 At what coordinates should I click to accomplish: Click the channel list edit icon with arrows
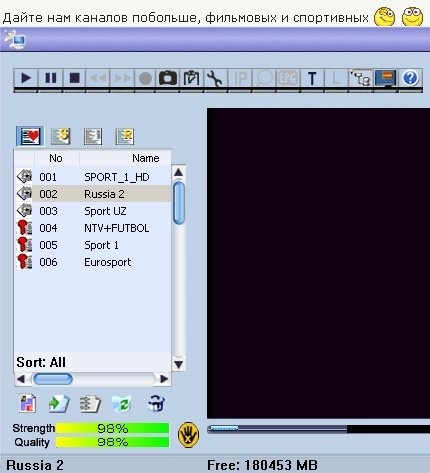[90, 404]
